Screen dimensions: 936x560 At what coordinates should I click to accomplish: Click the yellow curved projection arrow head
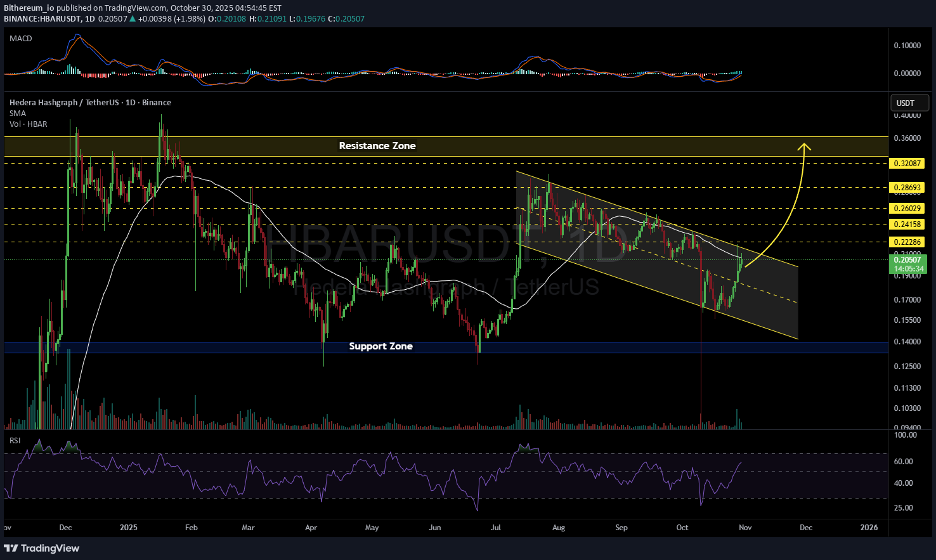(805, 147)
